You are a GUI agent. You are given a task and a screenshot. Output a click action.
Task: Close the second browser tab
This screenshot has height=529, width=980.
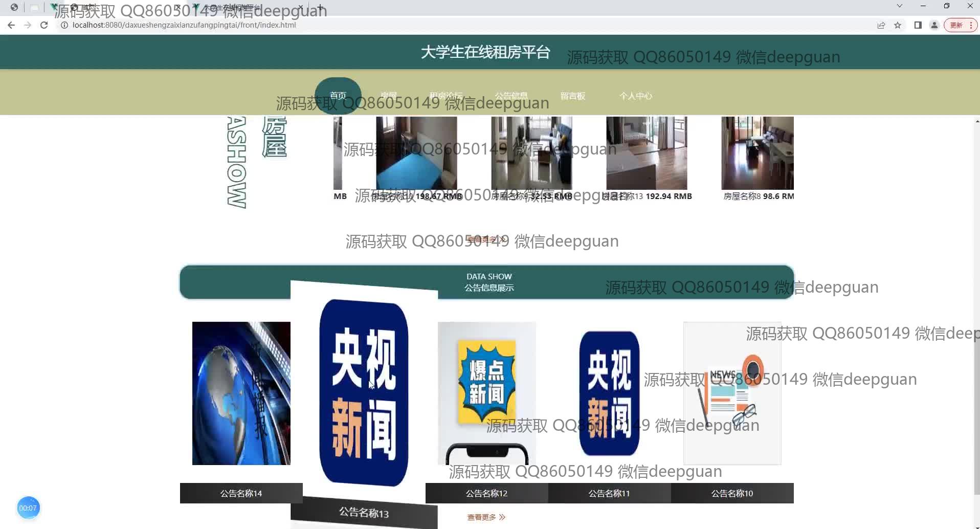coord(301,7)
